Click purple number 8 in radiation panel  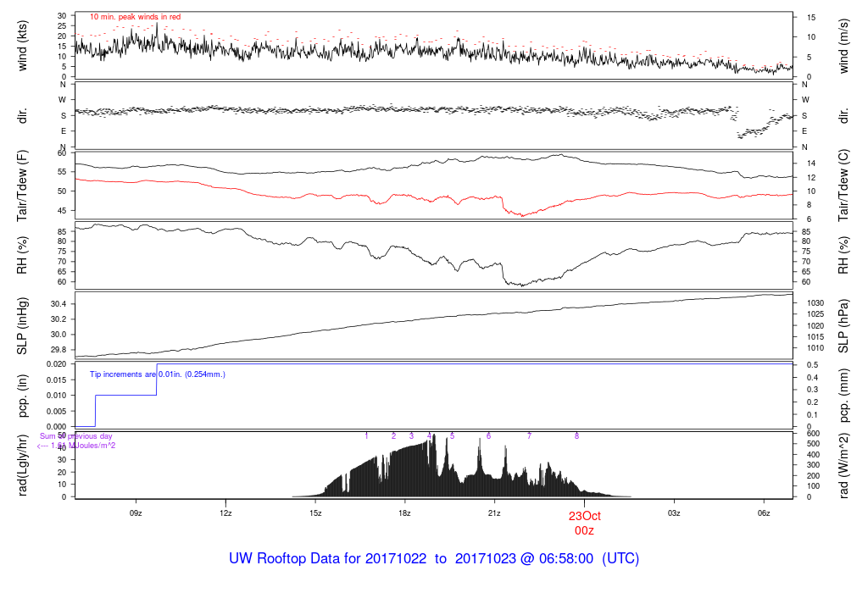[x=576, y=435]
